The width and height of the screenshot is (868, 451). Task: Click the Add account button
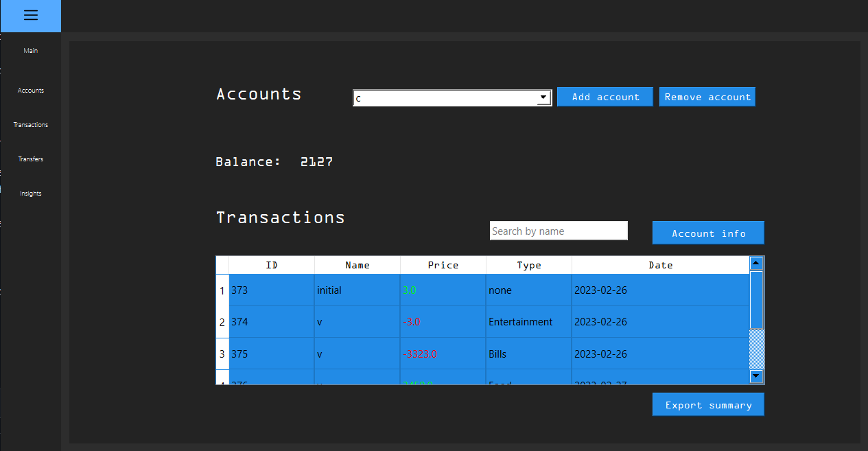[x=605, y=96]
